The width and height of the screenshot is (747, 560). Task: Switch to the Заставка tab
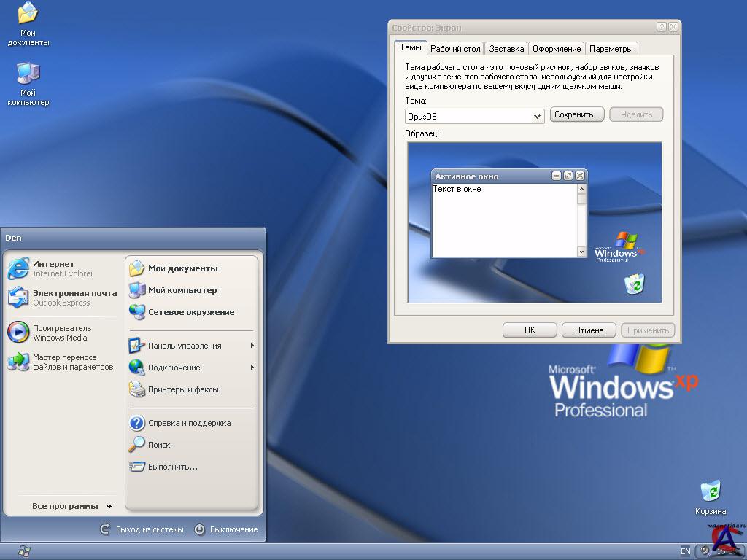pos(506,49)
